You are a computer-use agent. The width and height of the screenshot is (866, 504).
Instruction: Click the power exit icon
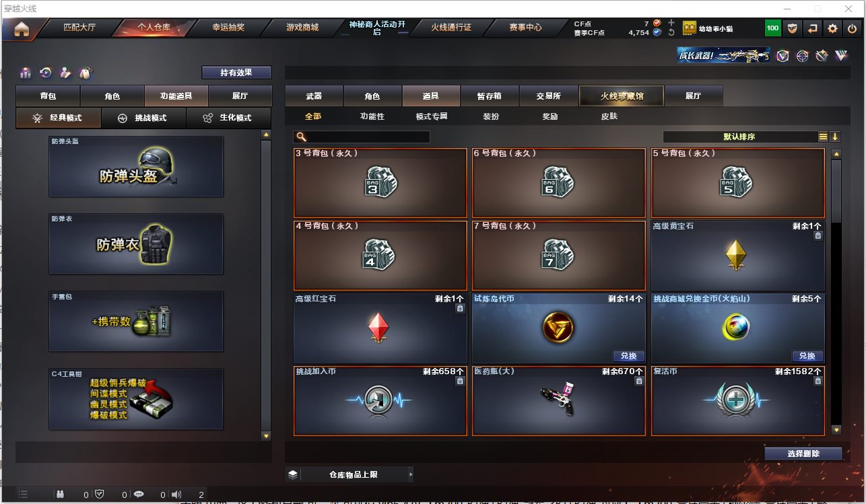coord(853,28)
